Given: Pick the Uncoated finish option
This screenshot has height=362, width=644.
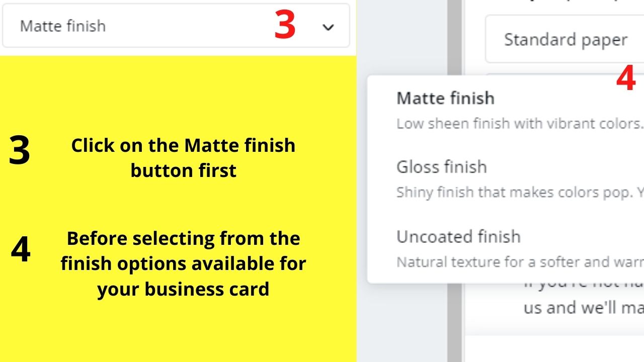Looking at the screenshot, I should 458,236.
